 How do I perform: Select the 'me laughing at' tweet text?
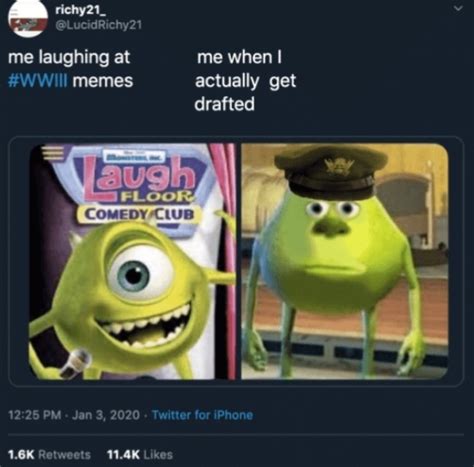click(69, 58)
